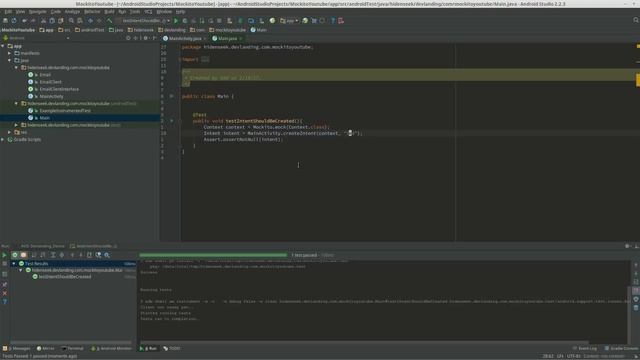The width and height of the screenshot is (640, 360).
Task: Click the Run panel settings gear at right
Action: 627,246
